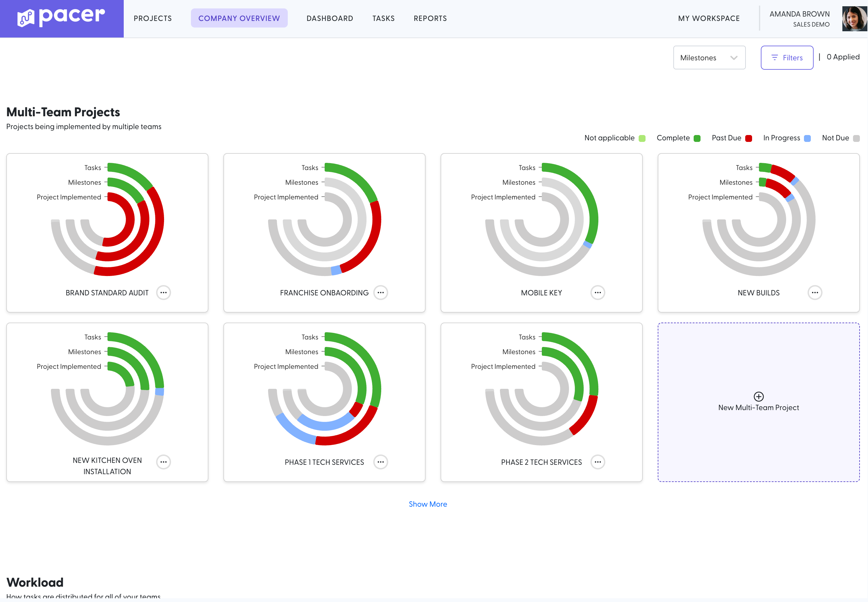Open the New Builds card menu
This screenshot has width=868, height=602.
click(815, 292)
